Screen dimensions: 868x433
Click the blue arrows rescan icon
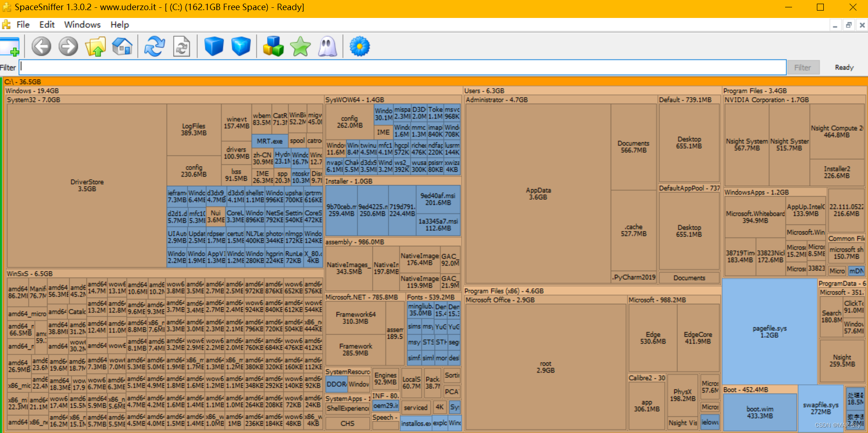[155, 46]
